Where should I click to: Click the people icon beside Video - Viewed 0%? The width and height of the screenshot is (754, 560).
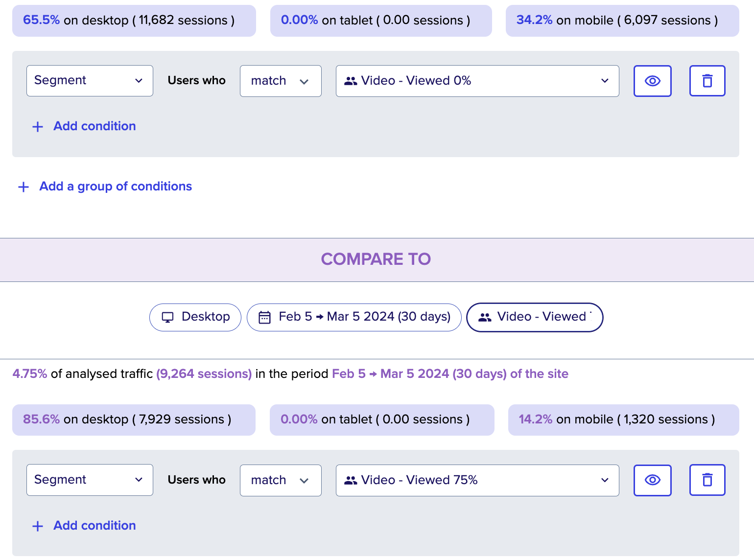[351, 81]
